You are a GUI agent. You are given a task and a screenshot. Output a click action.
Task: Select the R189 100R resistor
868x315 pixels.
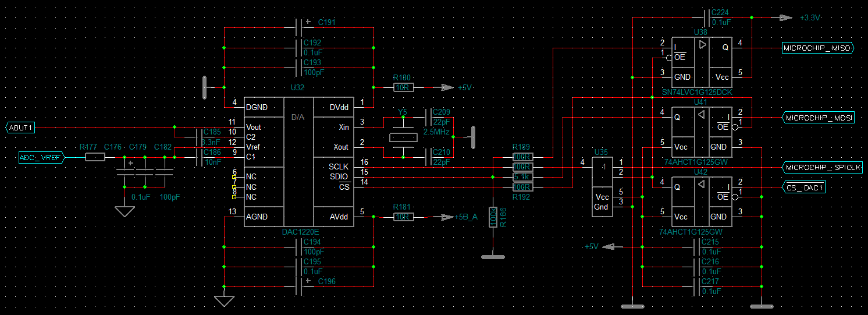tap(522, 157)
